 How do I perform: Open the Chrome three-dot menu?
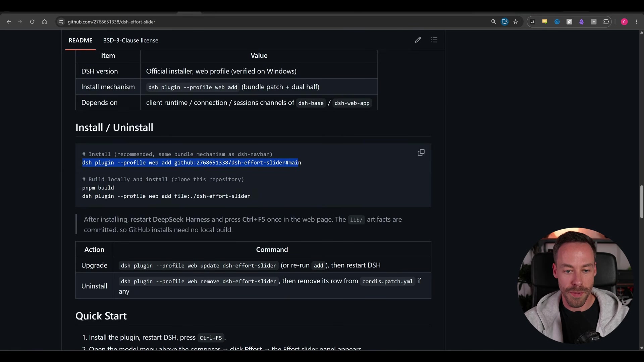click(x=637, y=22)
